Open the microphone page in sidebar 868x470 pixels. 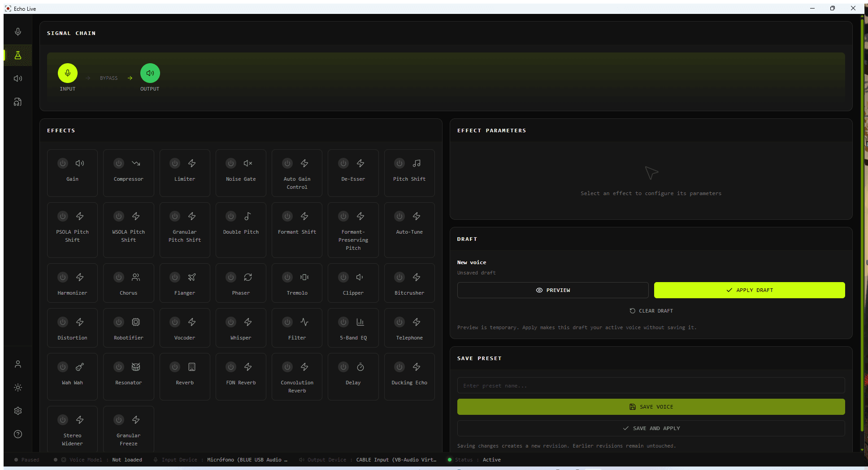coord(18,32)
